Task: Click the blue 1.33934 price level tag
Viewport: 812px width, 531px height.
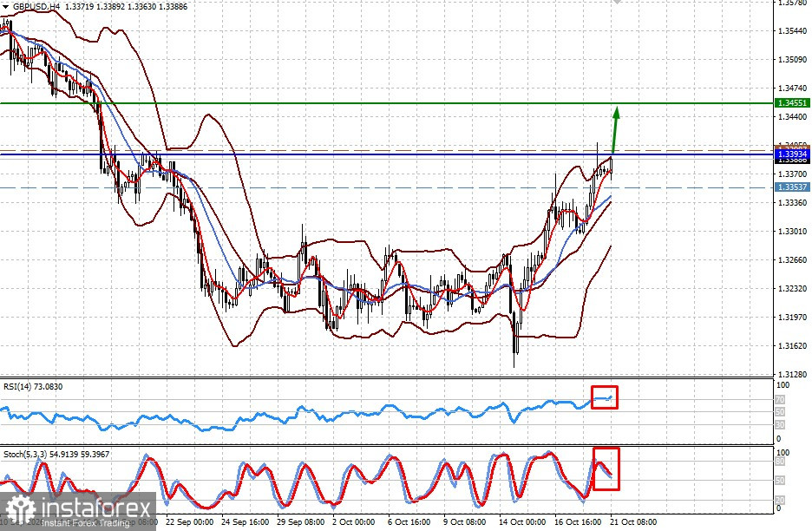Action: [x=792, y=154]
